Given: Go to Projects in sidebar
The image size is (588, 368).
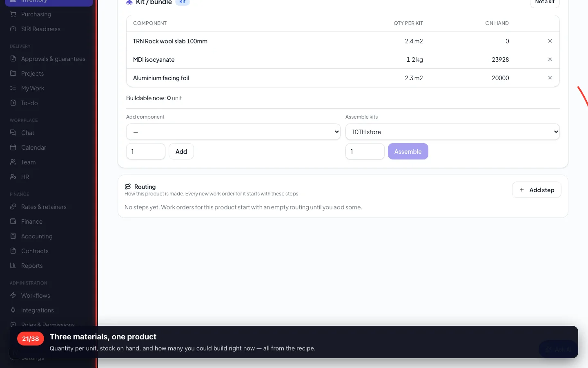Looking at the screenshot, I should tap(32, 74).
